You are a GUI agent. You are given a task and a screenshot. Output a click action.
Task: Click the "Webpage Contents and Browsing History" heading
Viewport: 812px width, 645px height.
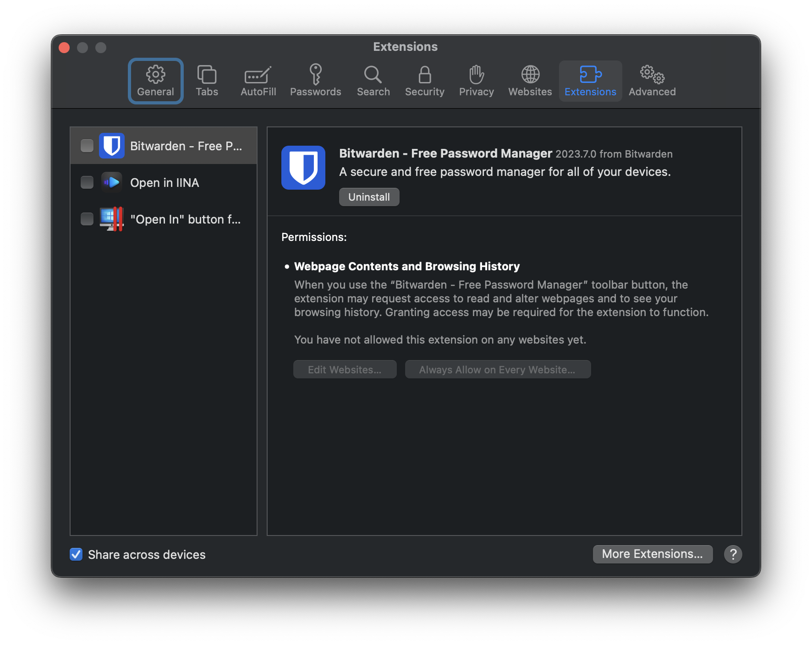[x=407, y=267]
